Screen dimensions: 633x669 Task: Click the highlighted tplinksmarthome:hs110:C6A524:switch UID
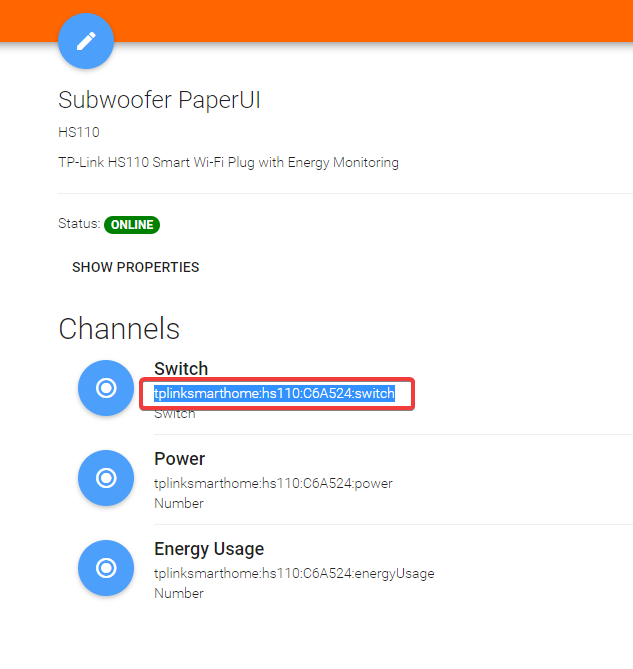274,393
